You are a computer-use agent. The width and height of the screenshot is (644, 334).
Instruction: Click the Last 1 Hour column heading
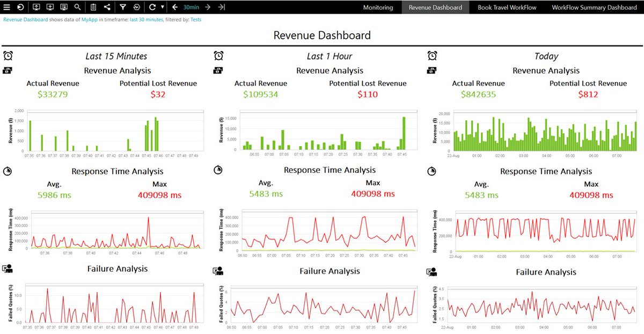coord(330,56)
